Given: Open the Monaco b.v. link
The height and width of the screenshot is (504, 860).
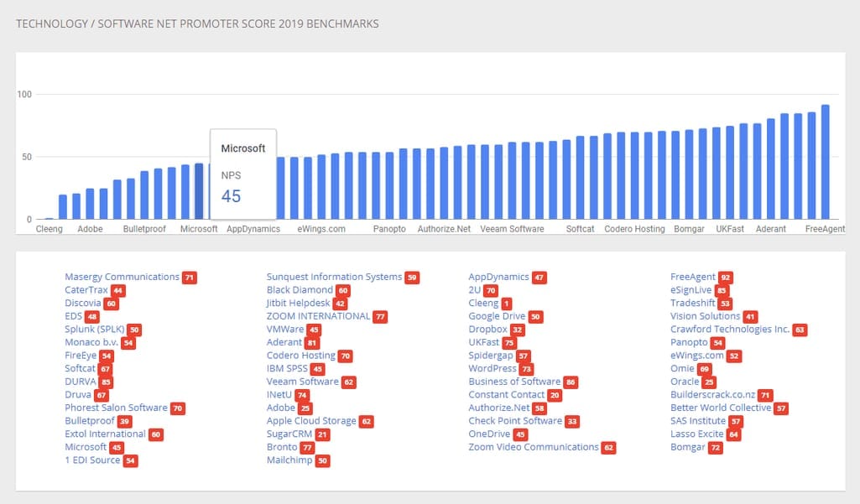Looking at the screenshot, I should point(91,342).
